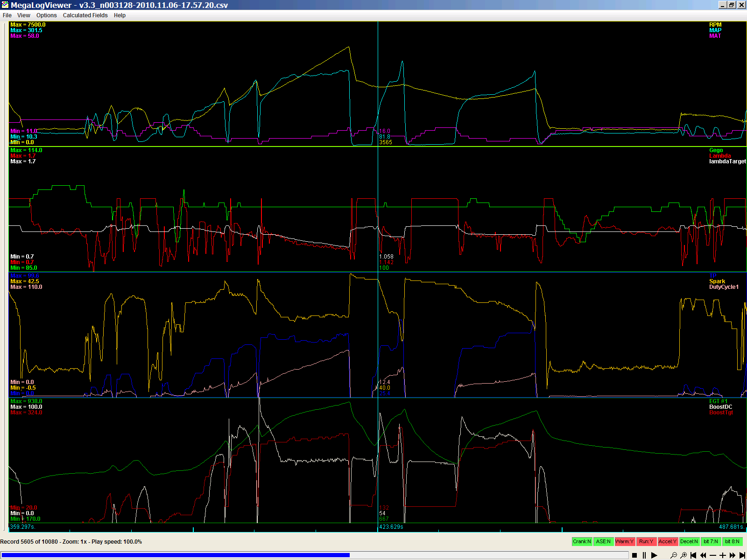Click cursor EGT reading 667

click(x=384, y=519)
